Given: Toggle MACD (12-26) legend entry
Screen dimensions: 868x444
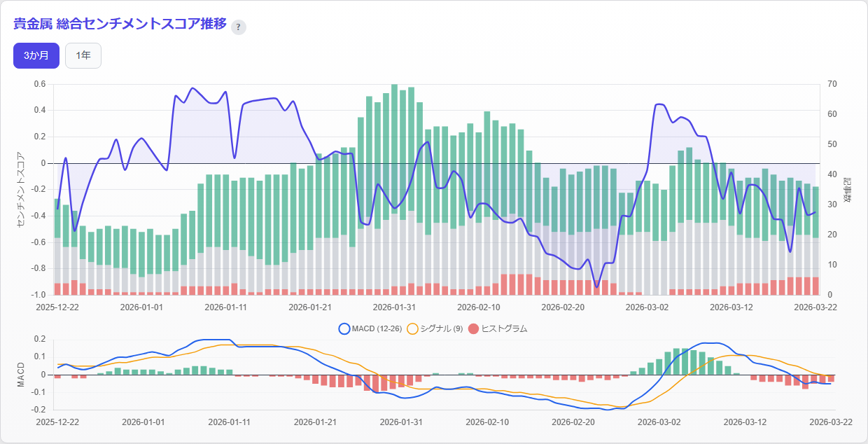Looking at the screenshot, I should click(370, 328).
